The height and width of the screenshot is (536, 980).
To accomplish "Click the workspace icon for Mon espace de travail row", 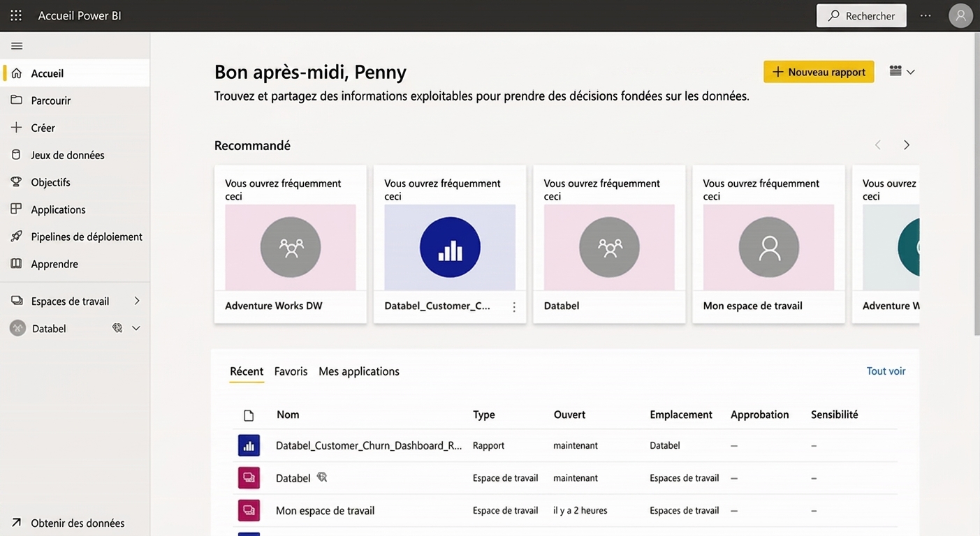I will (249, 510).
